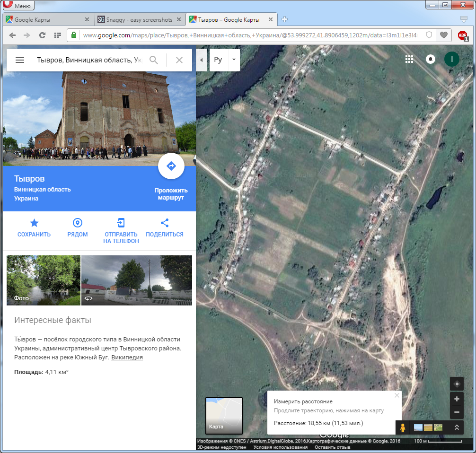Share the place with ПОДЕЛИТЬСЯ

click(x=165, y=228)
